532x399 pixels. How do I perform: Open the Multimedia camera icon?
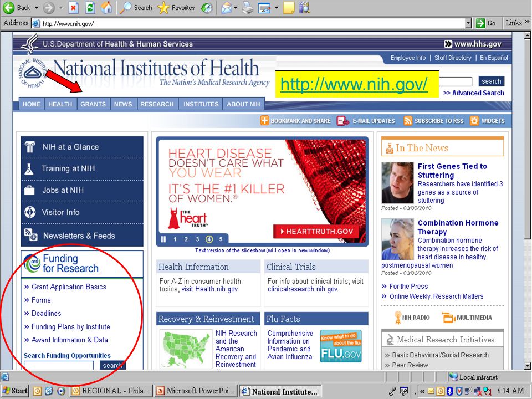click(x=448, y=318)
